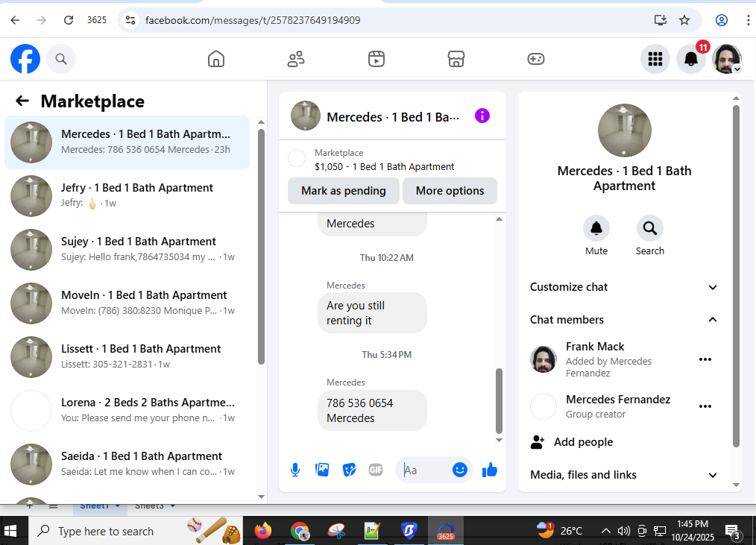Click the chat details panel scrollbar
Image resolution: width=756 pixels, height=545 pixels.
click(736, 276)
